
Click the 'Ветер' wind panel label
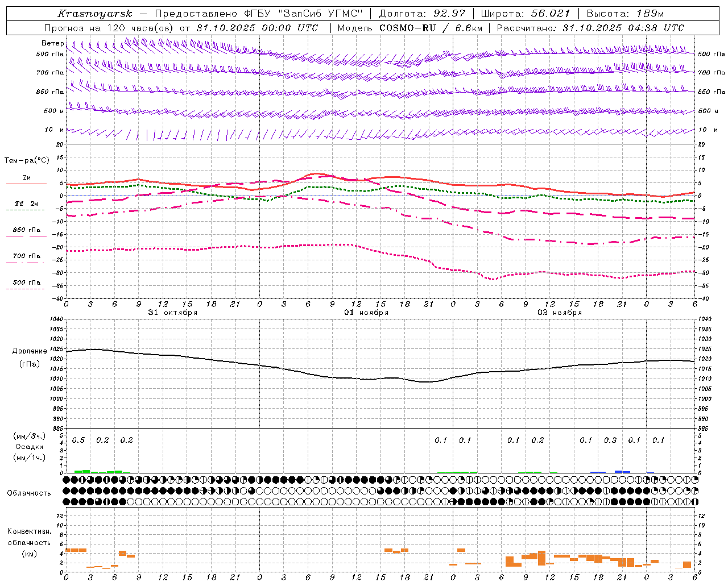coord(52,43)
